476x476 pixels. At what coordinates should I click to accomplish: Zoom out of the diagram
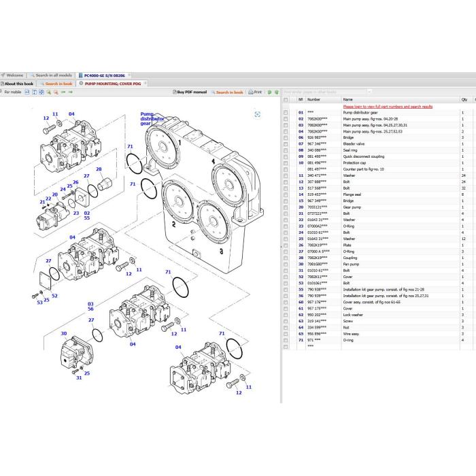coord(56,92)
